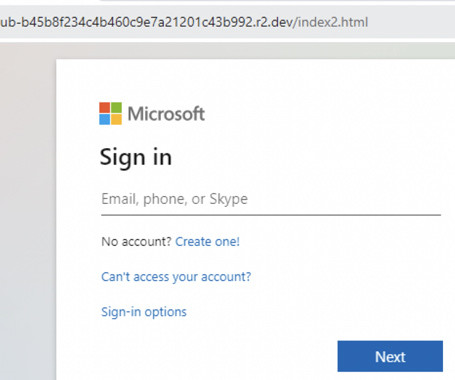Click the Microsoft wordmark text
Image resolution: width=455 pixels, height=380 pixels.
166,114
